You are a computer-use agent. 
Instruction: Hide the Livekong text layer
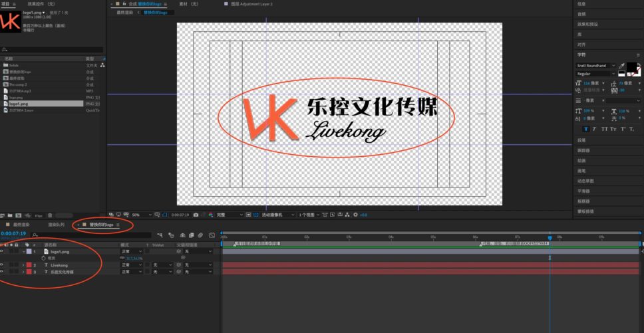1,265
